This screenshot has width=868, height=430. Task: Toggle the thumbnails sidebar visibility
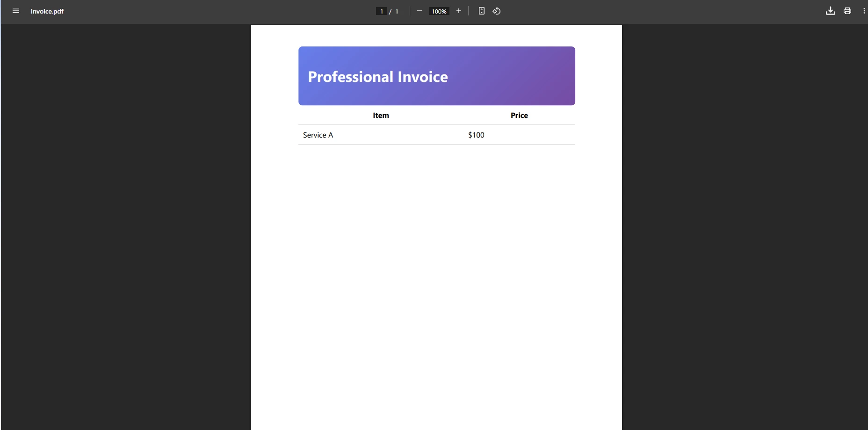[15, 11]
